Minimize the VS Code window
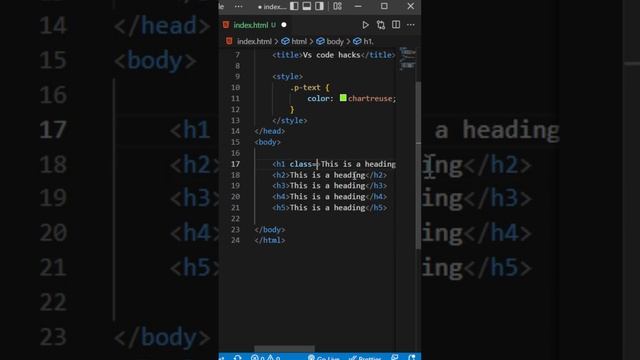This screenshot has width=640, height=360. 358,6
